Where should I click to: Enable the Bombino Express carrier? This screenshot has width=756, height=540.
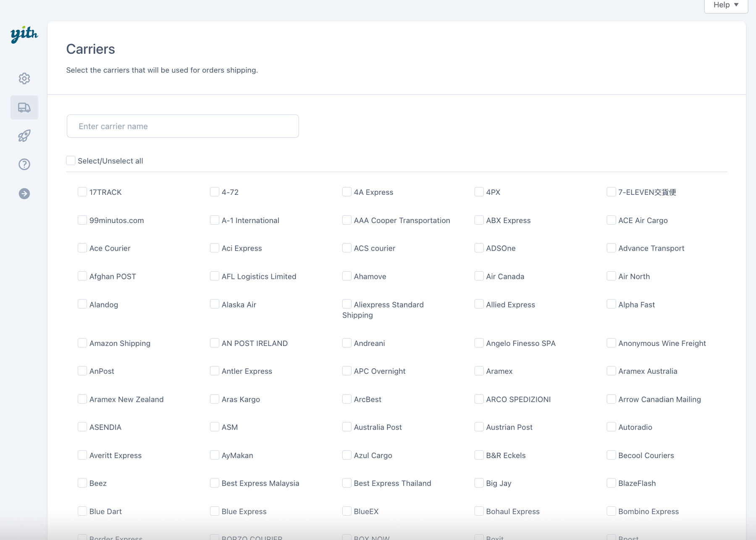coord(612,511)
